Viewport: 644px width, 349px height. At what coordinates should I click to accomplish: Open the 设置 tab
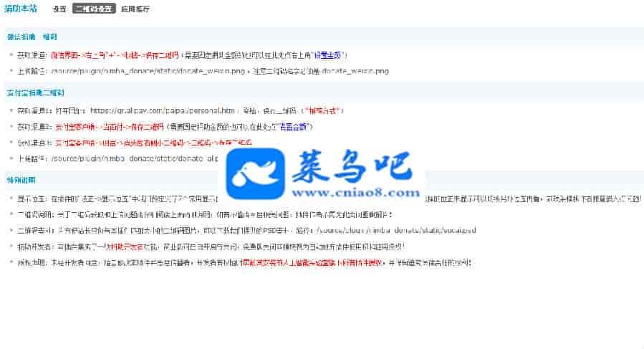(x=59, y=9)
